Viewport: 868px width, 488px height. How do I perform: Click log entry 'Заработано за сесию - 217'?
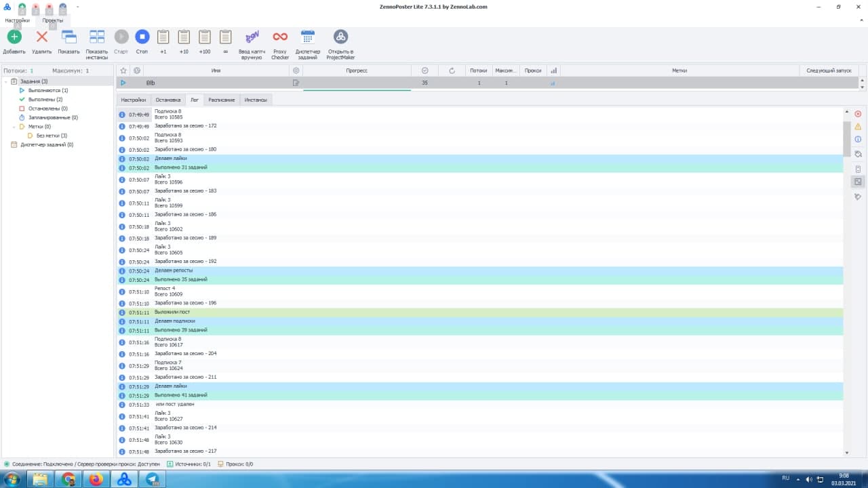[186, 451]
